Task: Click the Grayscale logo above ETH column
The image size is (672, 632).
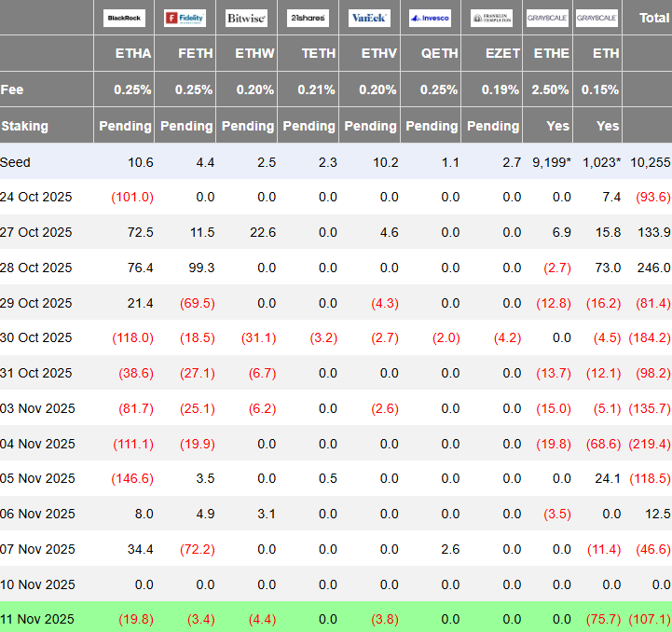Action: (x=597, y=18)
